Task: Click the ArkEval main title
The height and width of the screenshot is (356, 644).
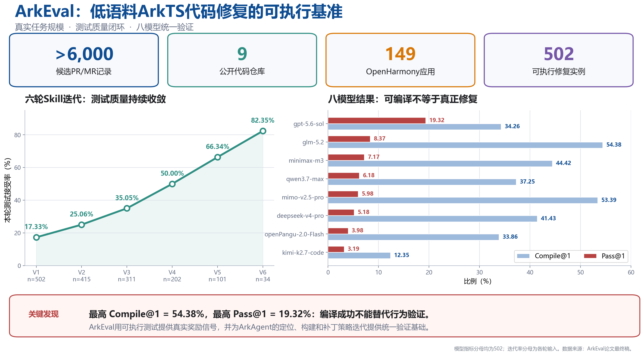Action: pos(179,11)
